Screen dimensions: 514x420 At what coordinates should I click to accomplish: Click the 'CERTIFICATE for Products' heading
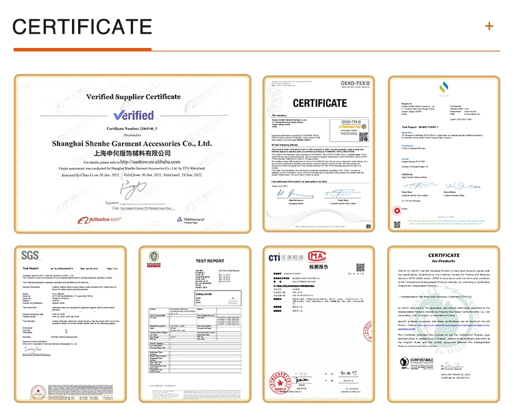point(444,258)
